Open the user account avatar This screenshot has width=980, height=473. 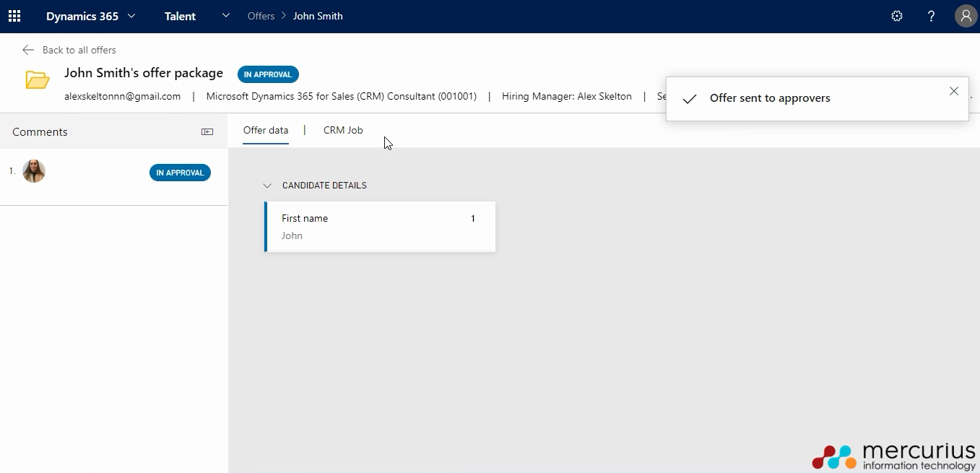(x=966, y=16)
